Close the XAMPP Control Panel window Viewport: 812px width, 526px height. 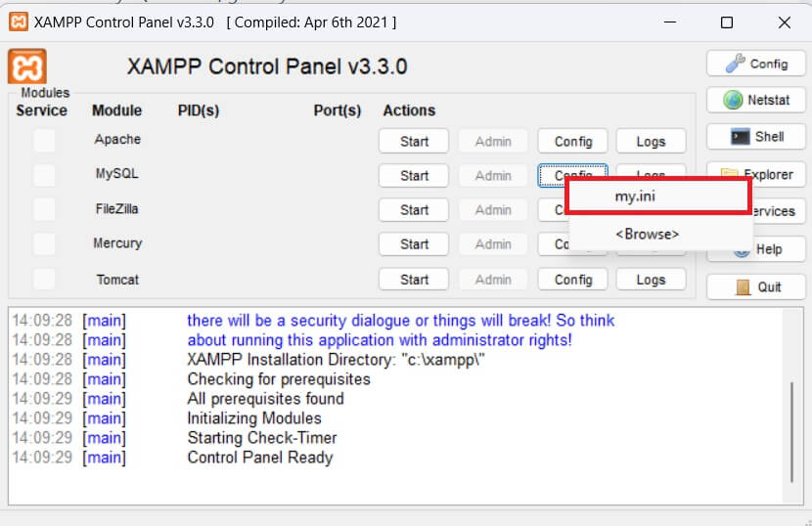pyautogui.click(x=784, y=22)
